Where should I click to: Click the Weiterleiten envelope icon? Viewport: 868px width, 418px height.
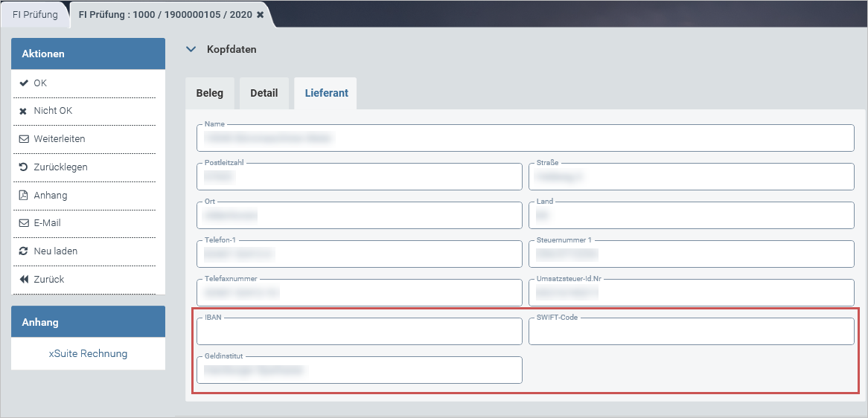coord(23,139)
